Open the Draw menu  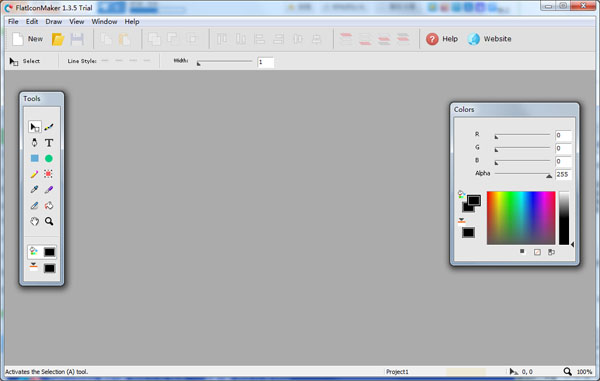(54, 22)
